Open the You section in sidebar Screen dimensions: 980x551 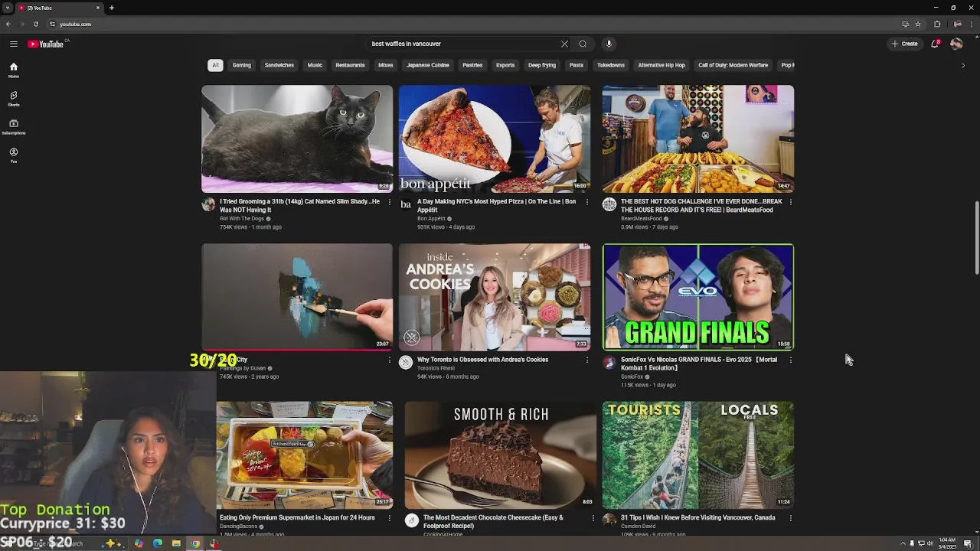pos(13,155)
